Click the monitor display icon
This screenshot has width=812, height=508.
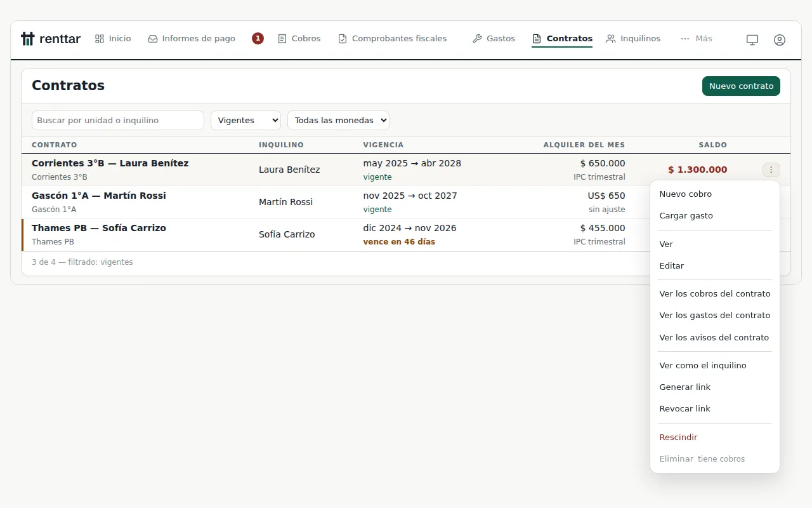pos(752,39)
